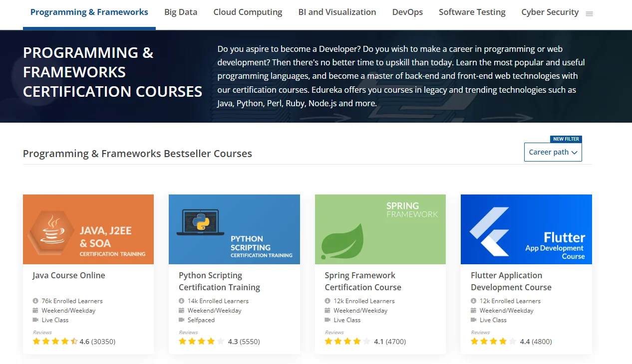632x364 pixels.
Task: Click the Spring Framework course thumbnail
Action: pos(380,229)
